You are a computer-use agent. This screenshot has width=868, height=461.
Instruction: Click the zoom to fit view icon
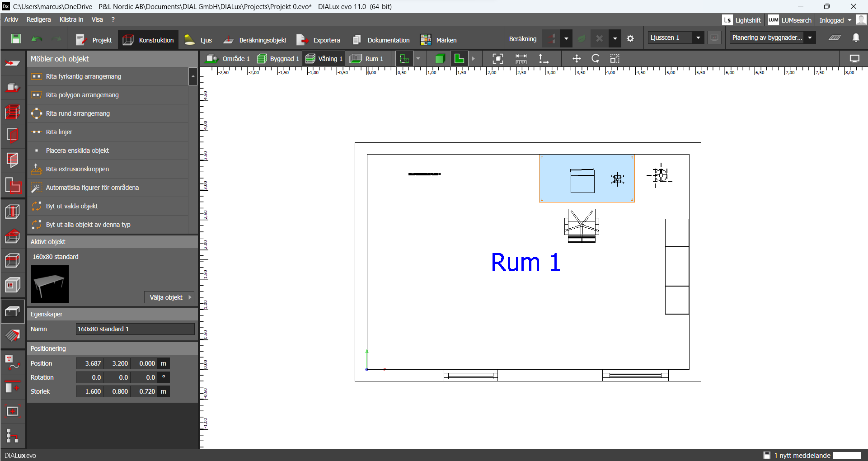(x=497, y=59)
